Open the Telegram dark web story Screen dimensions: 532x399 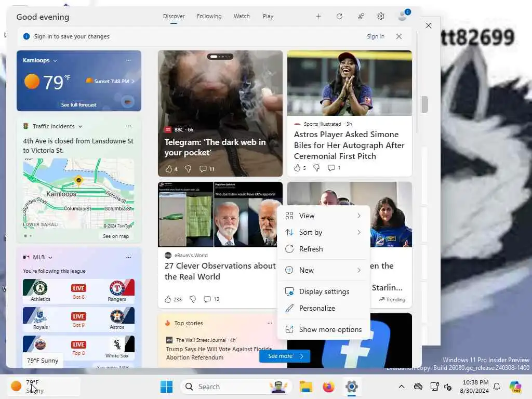[215, 147]
